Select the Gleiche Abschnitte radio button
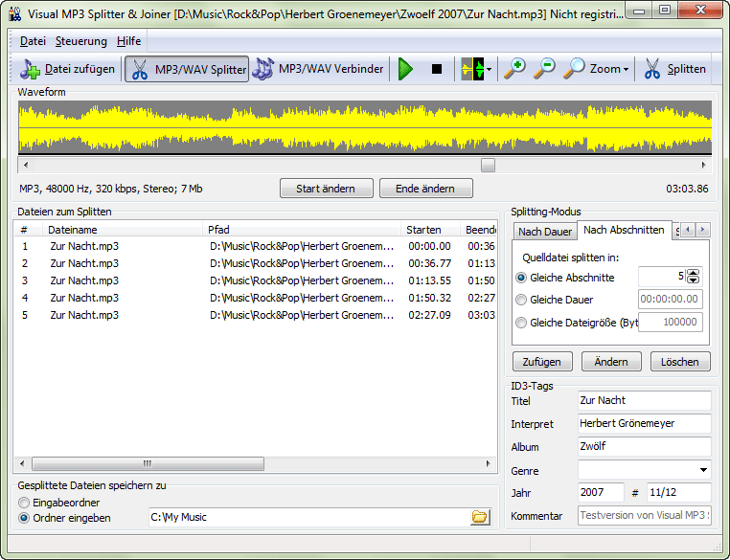The width and height of the screenshot is (730, 560). click(521, 278)
